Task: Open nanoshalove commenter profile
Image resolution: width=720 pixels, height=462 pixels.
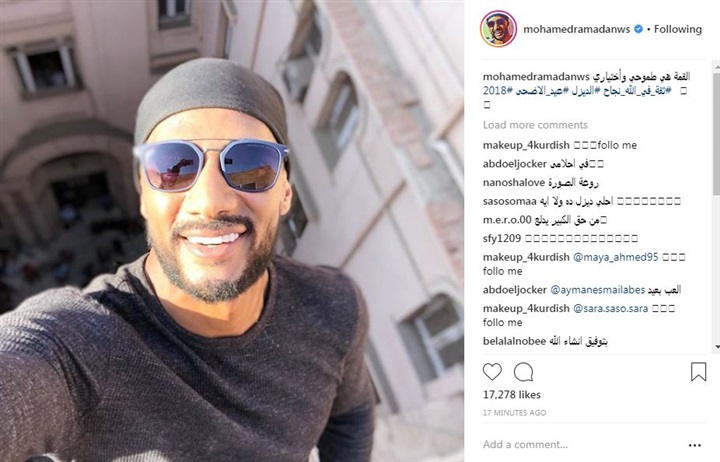Action: pos(513,183)
